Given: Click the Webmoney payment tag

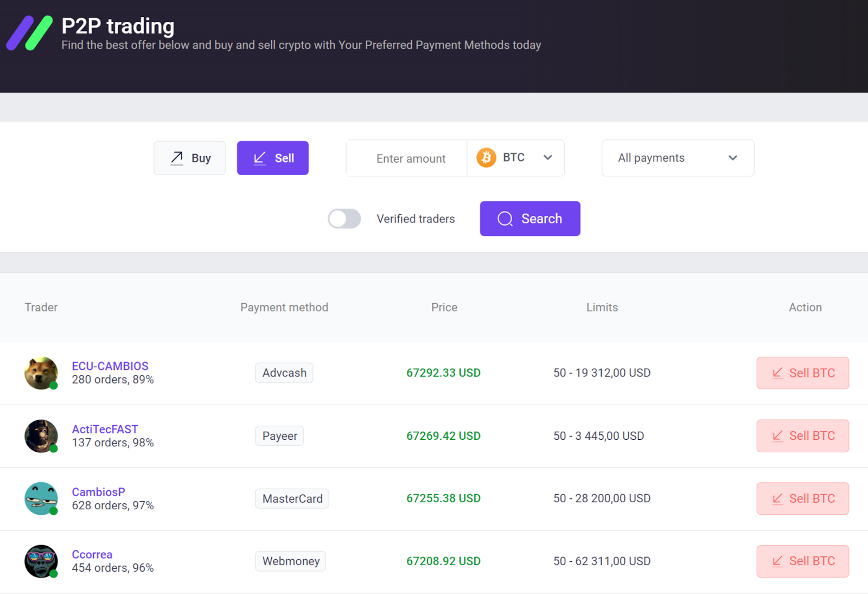Looking at the screenshot, I should click(291, 561).
